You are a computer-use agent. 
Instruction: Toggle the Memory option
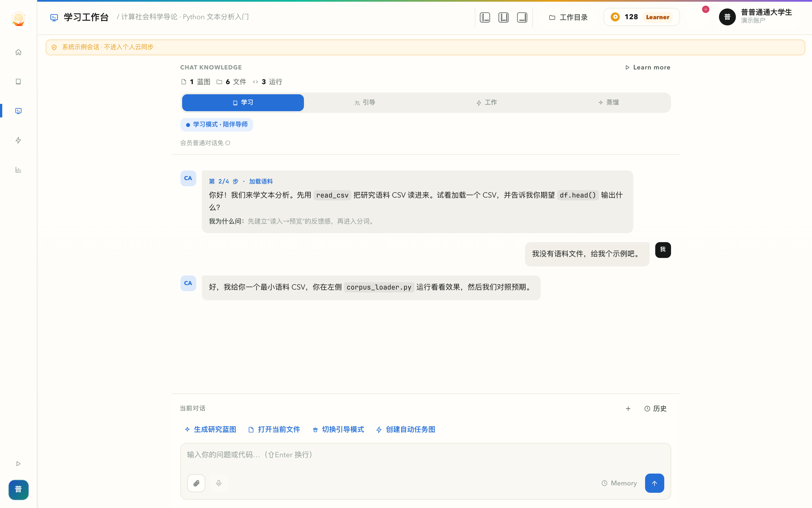[619, 483]
